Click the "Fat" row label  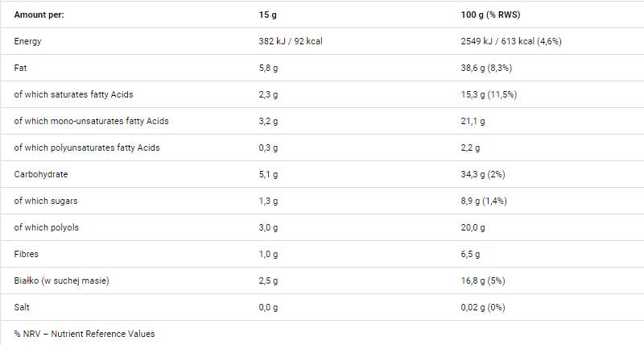point(21,68)
